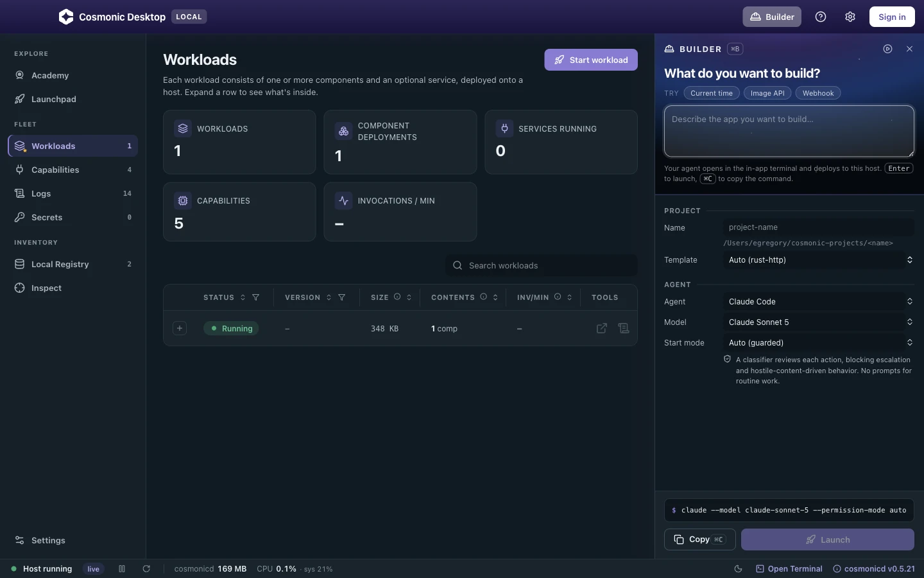Click the cosmonicd v0.5.21 version info
The width and height of the screenshot is (924, 578).
tap(874, 569)
